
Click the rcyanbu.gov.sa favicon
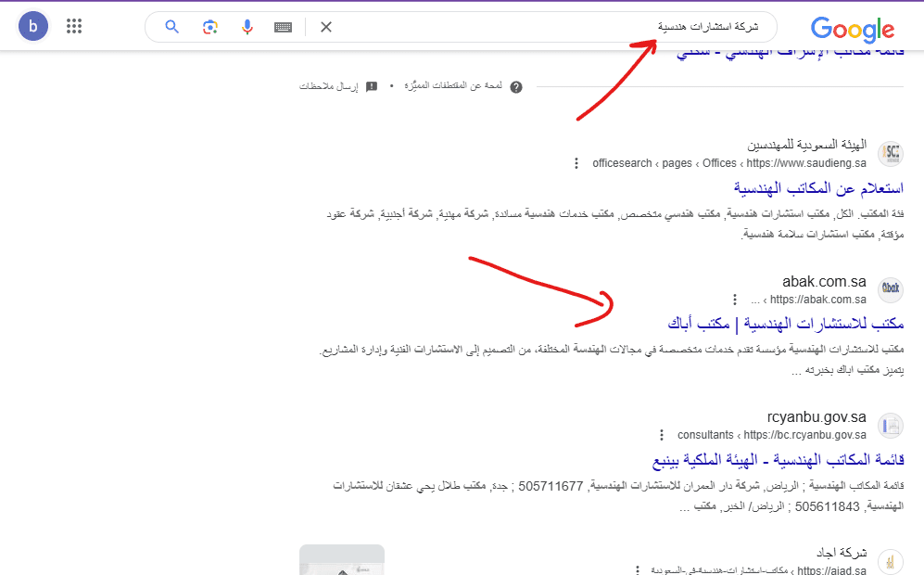pos(891,425)
